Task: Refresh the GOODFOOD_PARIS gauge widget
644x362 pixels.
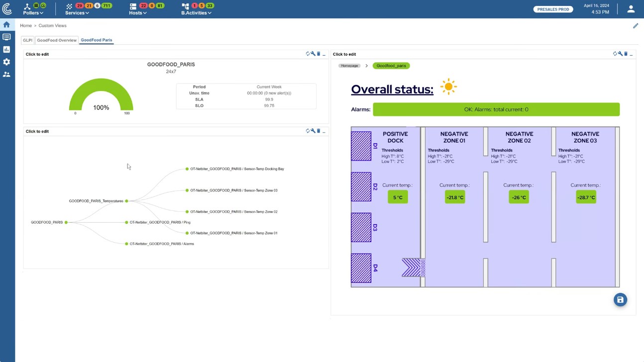Action: 308,54
